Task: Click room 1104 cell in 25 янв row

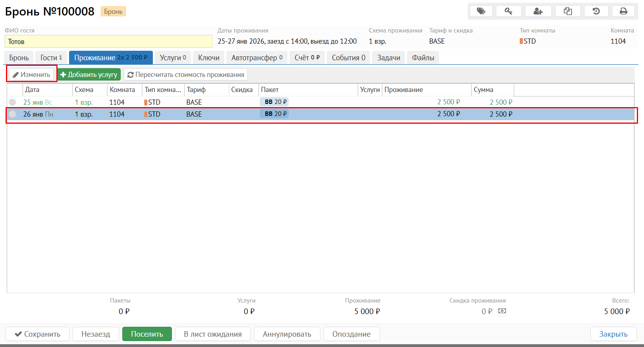Action: point(117,102)
